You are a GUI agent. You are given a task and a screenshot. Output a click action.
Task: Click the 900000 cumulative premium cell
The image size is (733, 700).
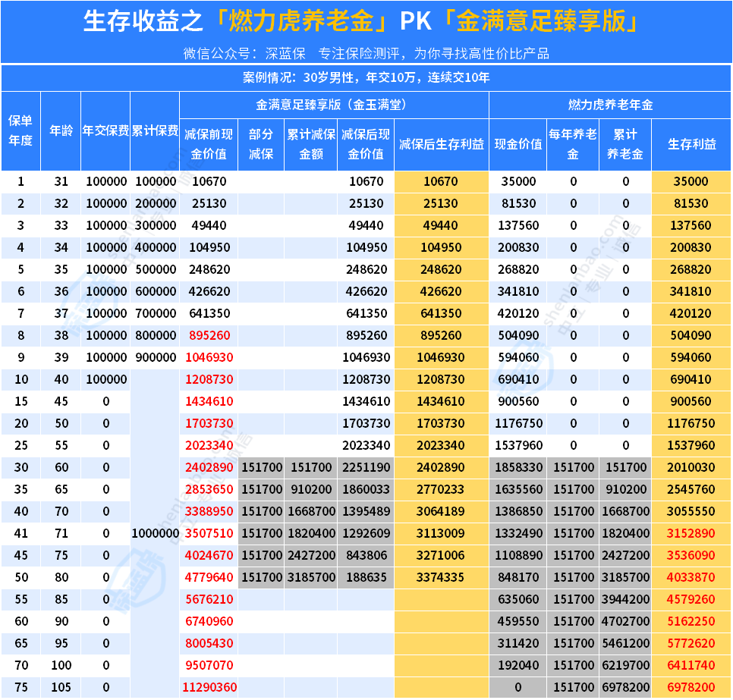click(156, 357)
